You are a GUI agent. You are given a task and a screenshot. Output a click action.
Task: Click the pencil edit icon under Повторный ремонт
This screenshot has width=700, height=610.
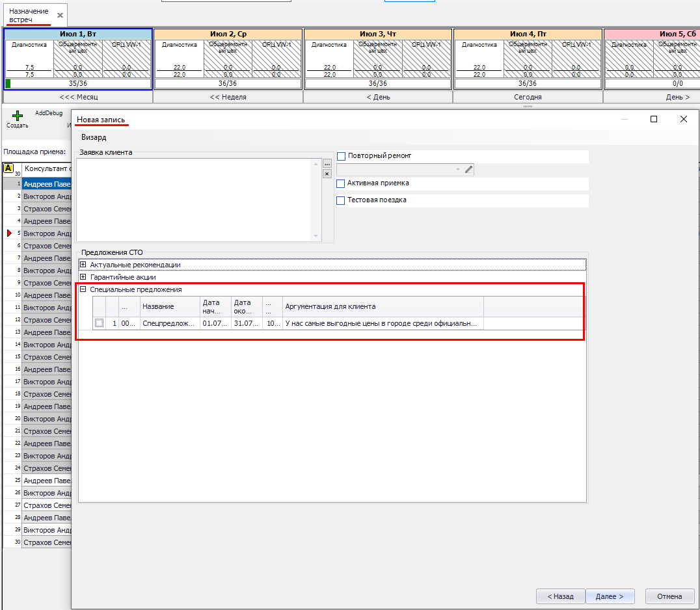click(x=468, y=170)
